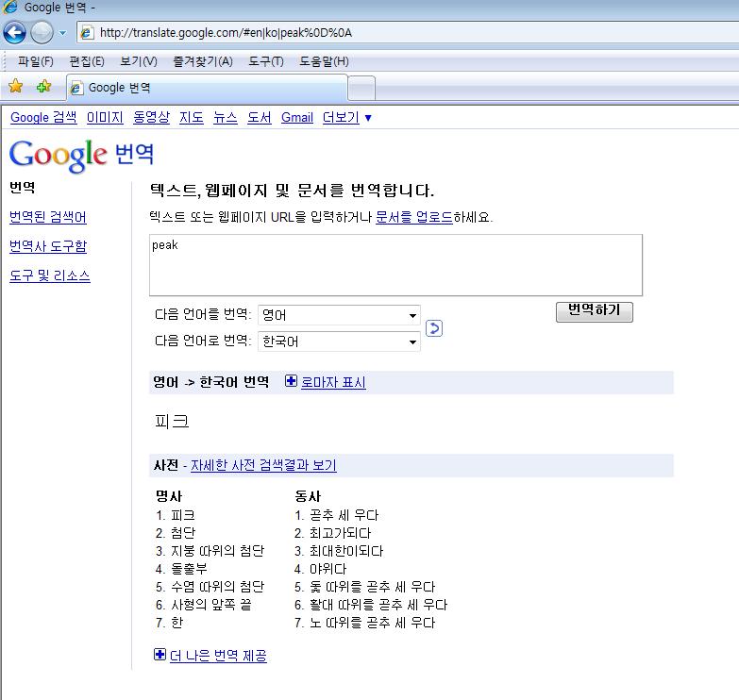Image resolution: width=739 pixels, height=700 pixels.
Task: Click the Favorites star icon
Action: 15,86
